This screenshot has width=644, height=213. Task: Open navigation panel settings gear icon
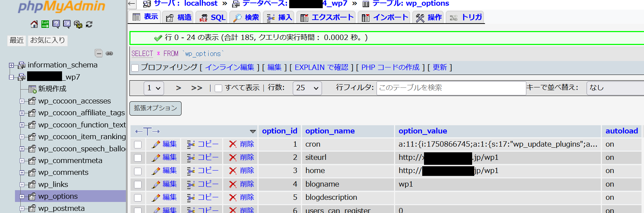point(78,24)
